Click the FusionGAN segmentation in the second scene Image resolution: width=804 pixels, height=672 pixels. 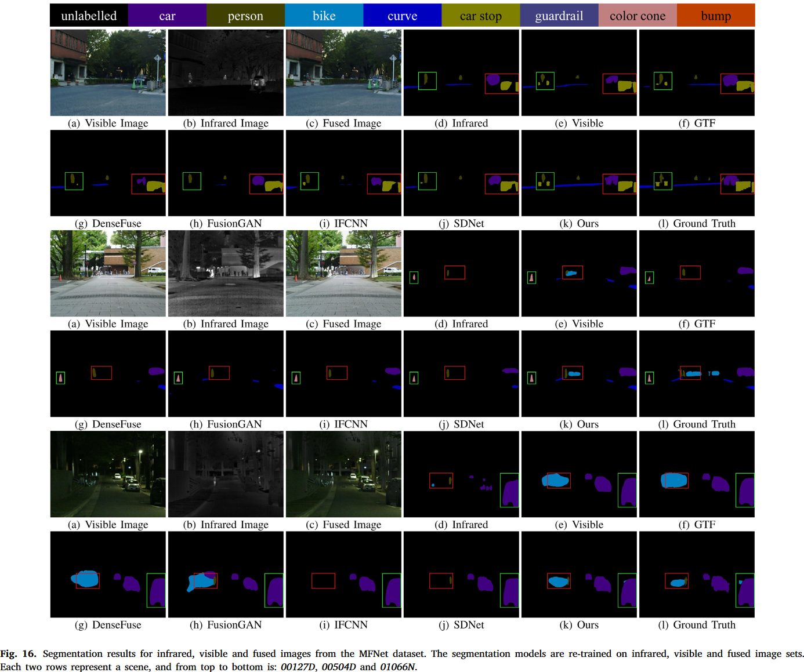tap(226, 373)
